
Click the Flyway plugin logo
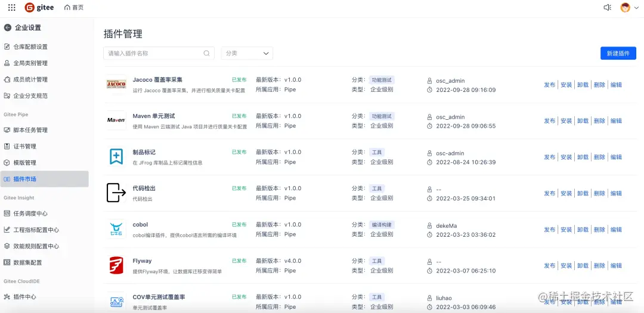(x=116, y=265)
